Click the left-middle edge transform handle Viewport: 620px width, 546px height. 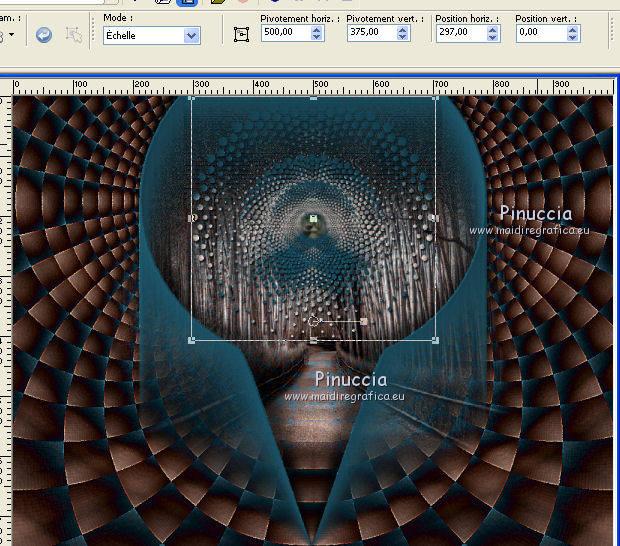[x=192, y=218]
